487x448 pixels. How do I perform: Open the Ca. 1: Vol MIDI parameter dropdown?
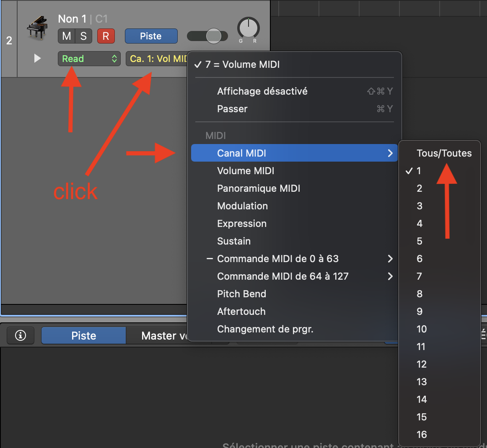click(157, 59)
